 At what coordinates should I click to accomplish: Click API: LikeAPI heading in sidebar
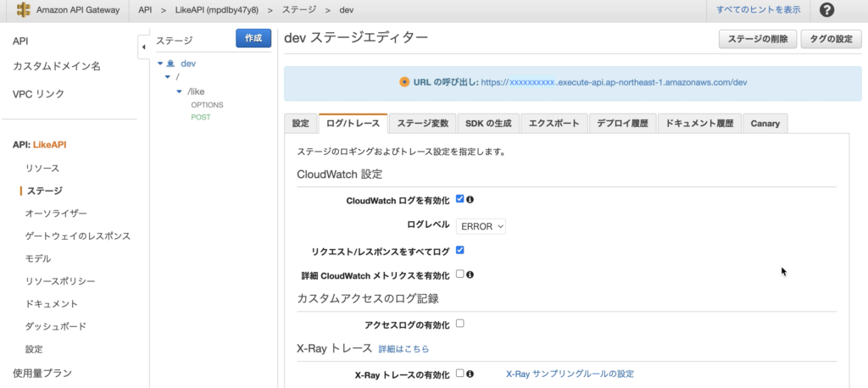(39, 145)
